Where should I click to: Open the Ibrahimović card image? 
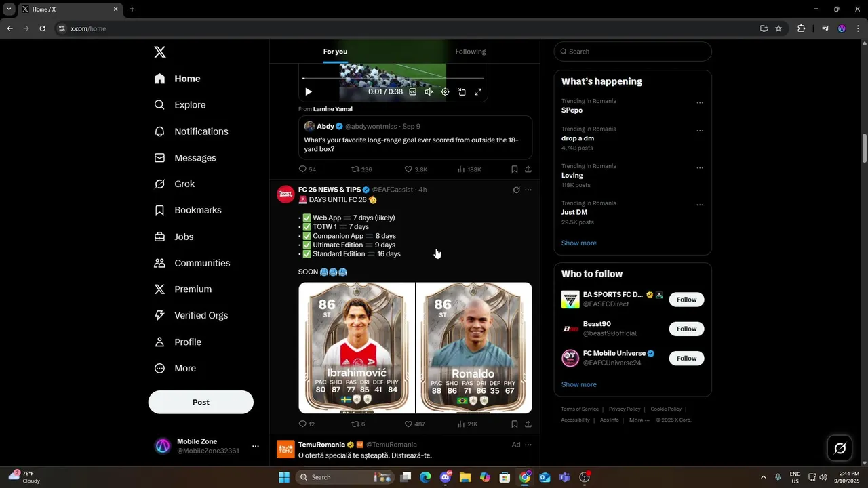357,348
